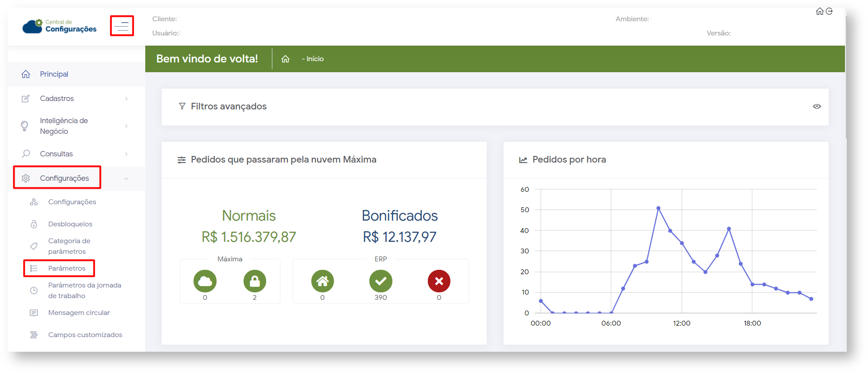Click the home icon in the top right corner

820,12
